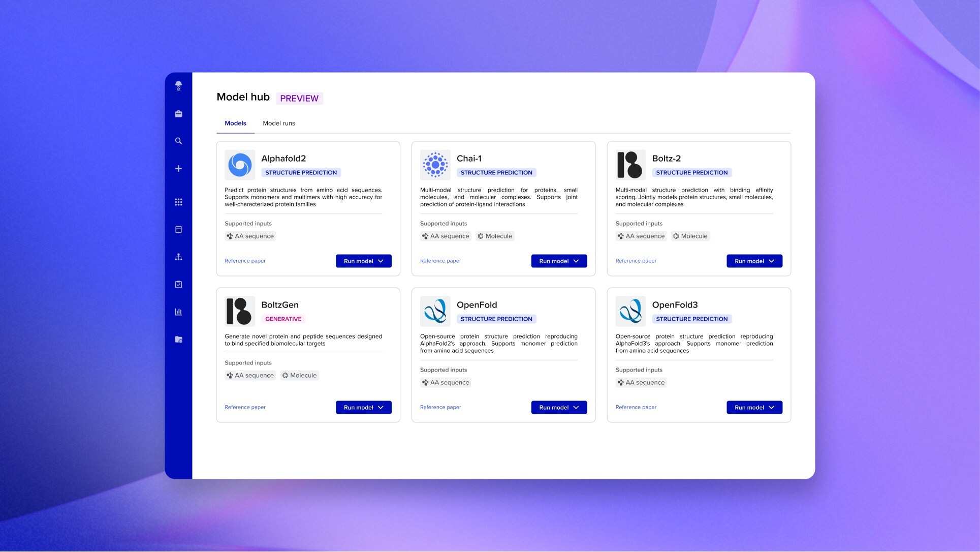The width and height of the screenshot is (980, 552).
Task: Click the OpenFold3 ribbon logo
Action: (x=630, y=311)
